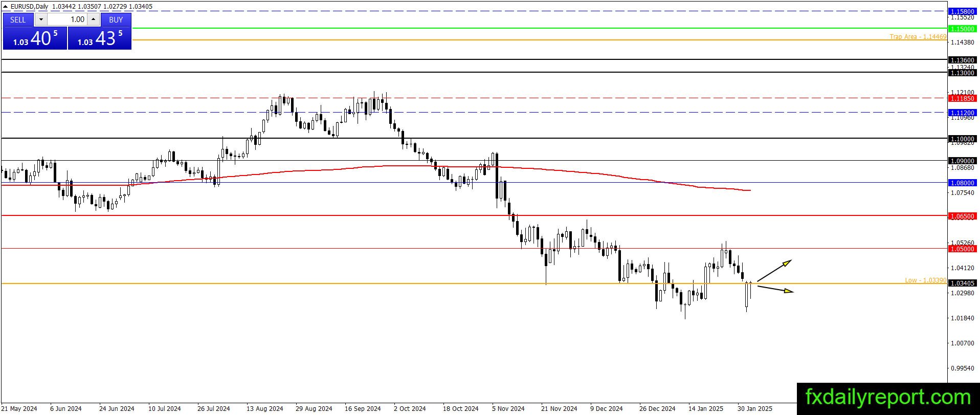Click the red 1.11850 price label
The height and width of the screenshot is (415, 980).
962,98
